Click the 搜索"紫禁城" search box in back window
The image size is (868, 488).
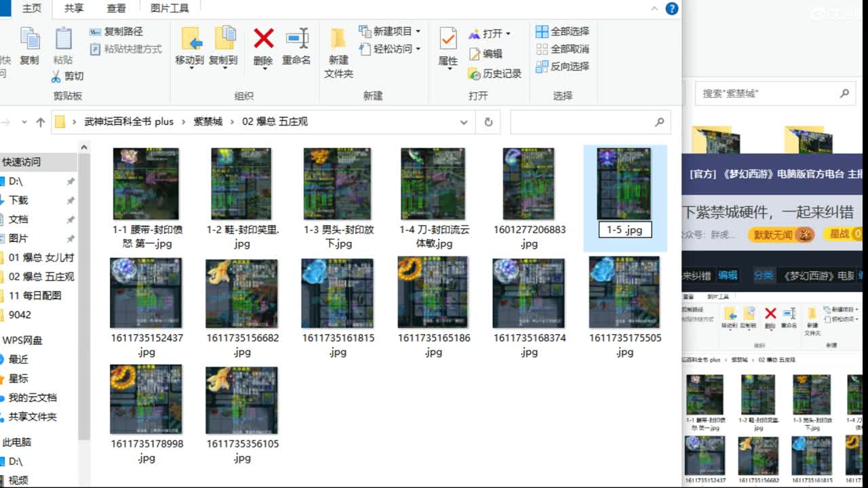coord(774,94)
